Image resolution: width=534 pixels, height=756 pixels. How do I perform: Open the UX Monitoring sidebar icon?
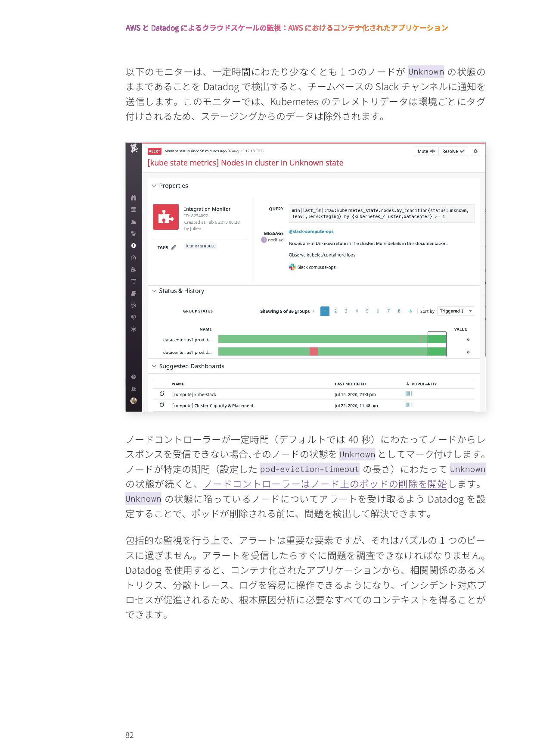[x=133, y=329]
